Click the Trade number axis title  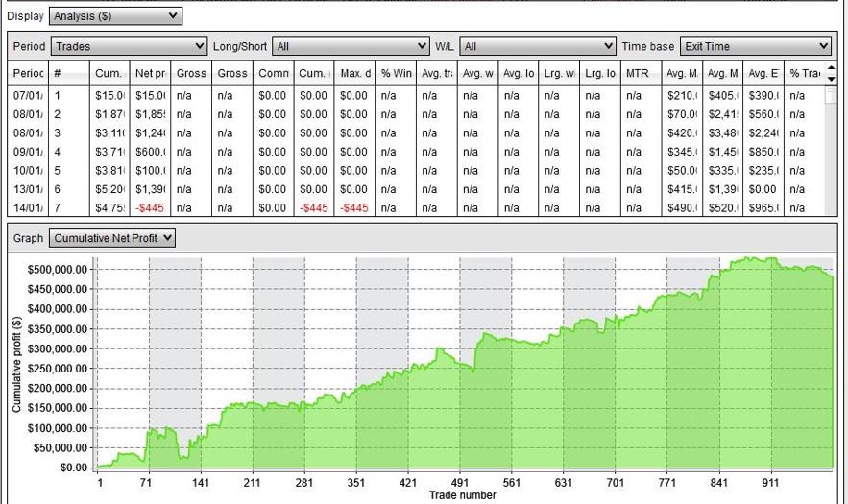click(462, 495)
